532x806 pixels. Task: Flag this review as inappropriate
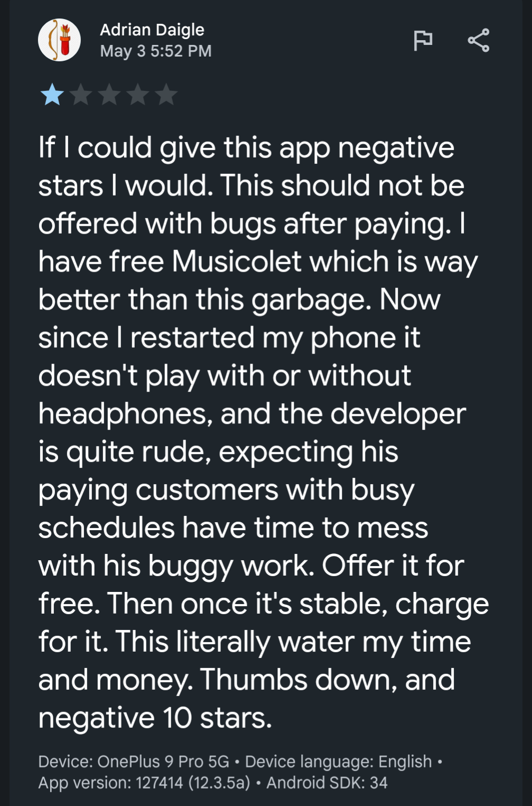[423, 40]
